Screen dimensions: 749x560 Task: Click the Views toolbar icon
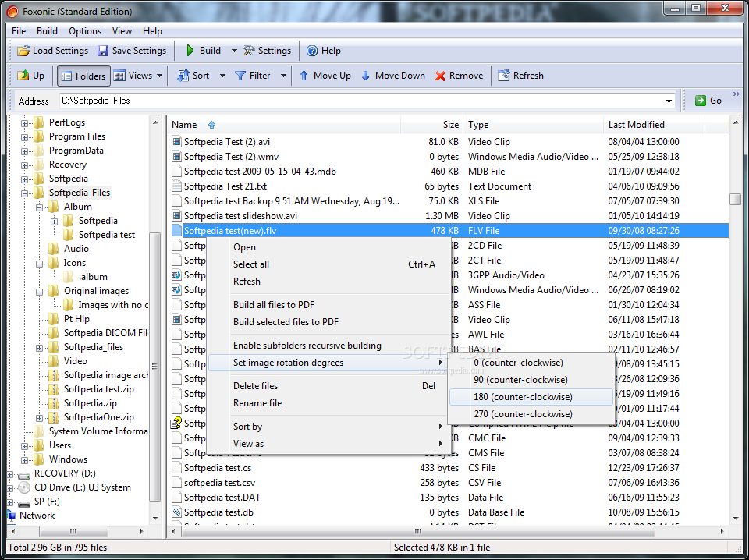(119, 76)
